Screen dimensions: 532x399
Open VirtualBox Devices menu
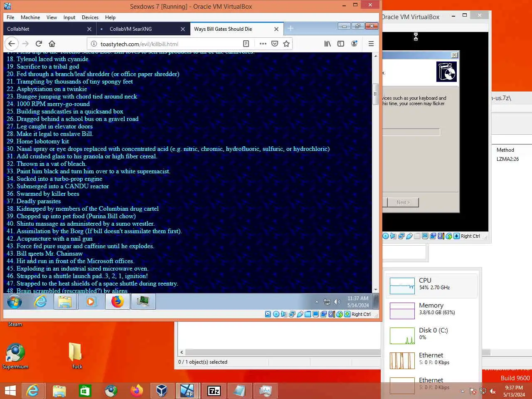(90, 17)
